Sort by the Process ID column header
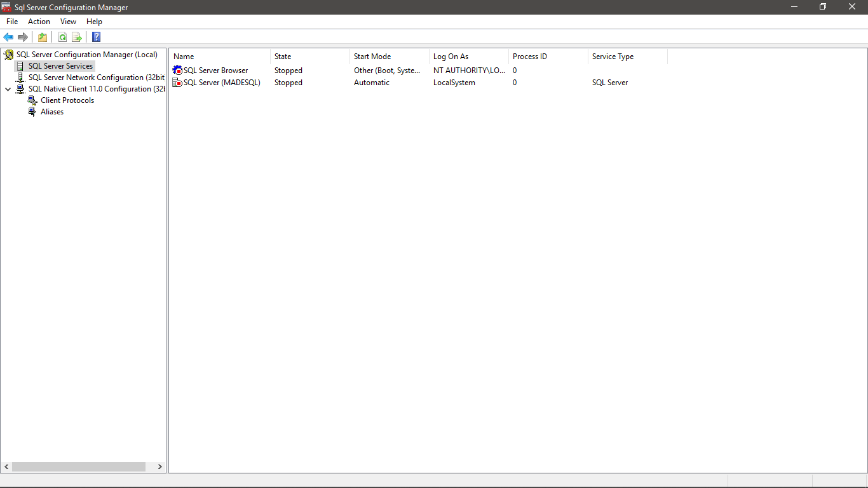 pyautogui.click(x=548, y=57)
